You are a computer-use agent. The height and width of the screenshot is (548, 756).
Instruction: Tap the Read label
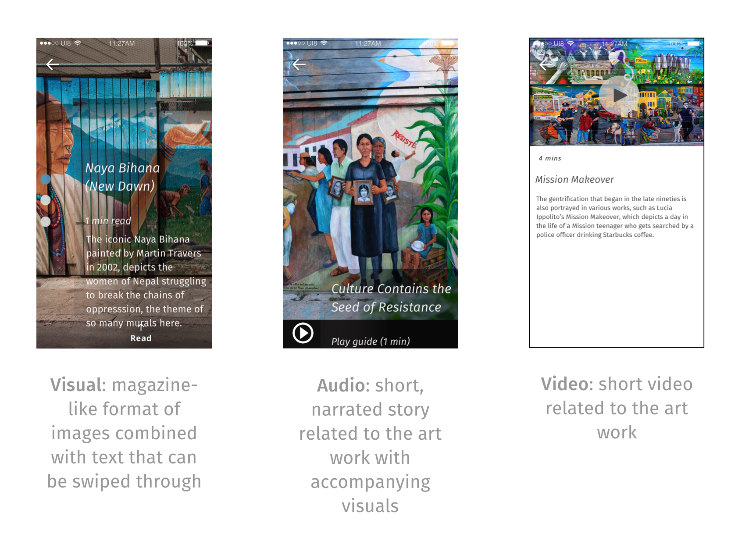pos(141,338)
